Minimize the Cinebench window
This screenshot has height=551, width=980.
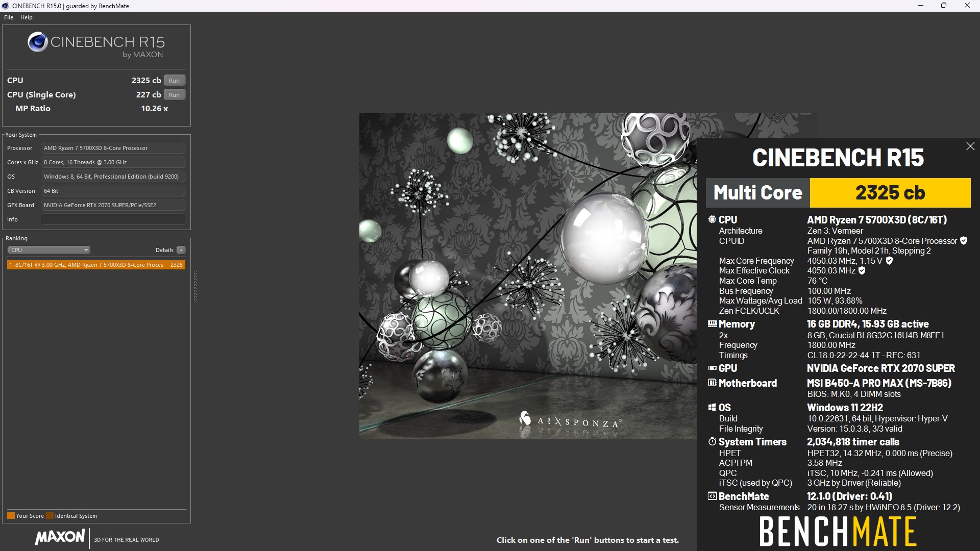point(921,6)
